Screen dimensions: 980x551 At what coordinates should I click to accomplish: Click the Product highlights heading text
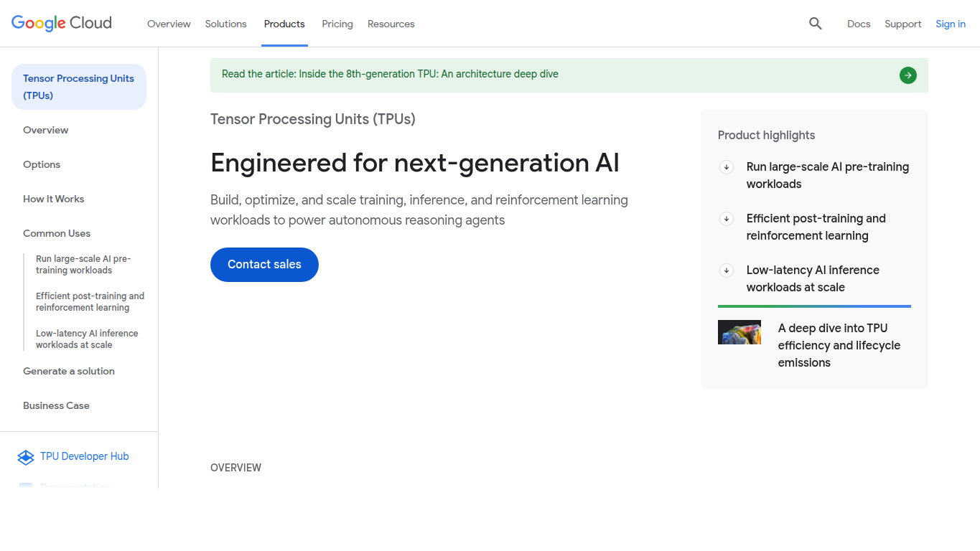(x=767, y=136)
